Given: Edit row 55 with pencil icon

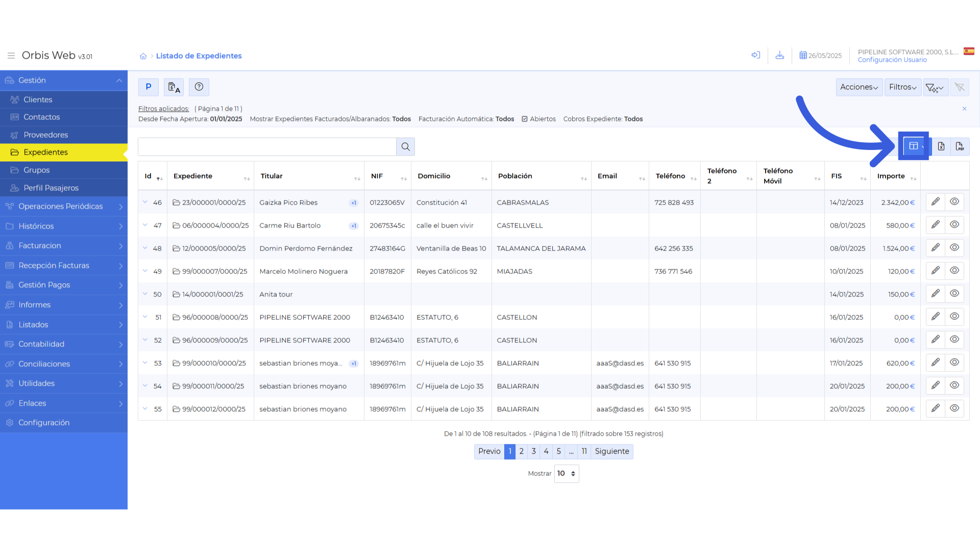Looking at the screenshot, I should tap(936, 409).
